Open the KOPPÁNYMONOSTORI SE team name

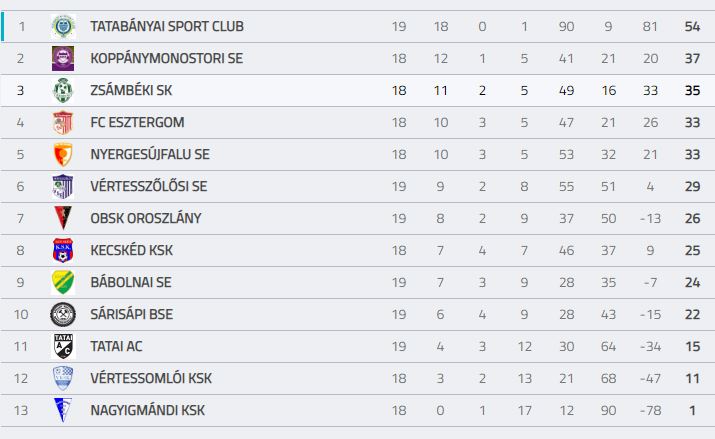[x=166, y=58]
